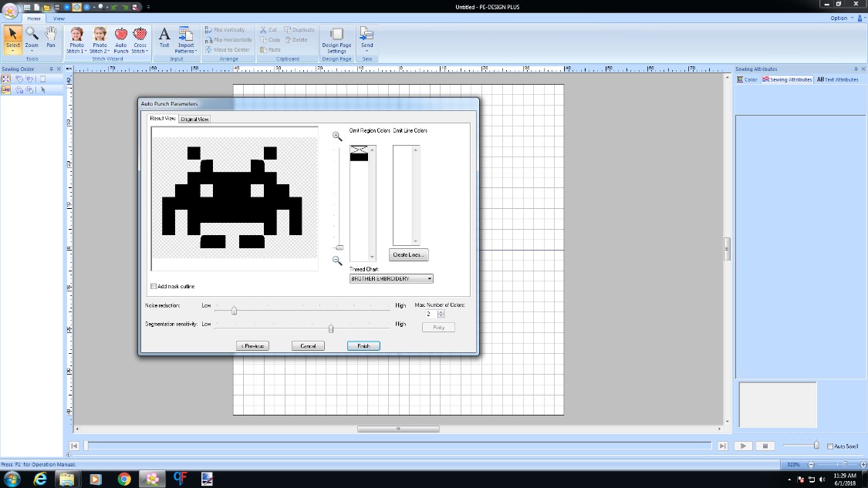The image size is (868, 488).
Task: Open Import Patterns in ribbon
Action: (185, 40)
